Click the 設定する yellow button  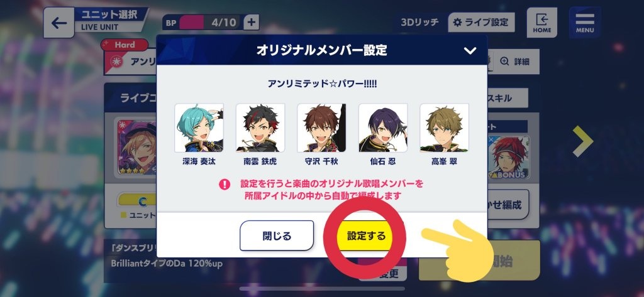click(x=367, y=236)
